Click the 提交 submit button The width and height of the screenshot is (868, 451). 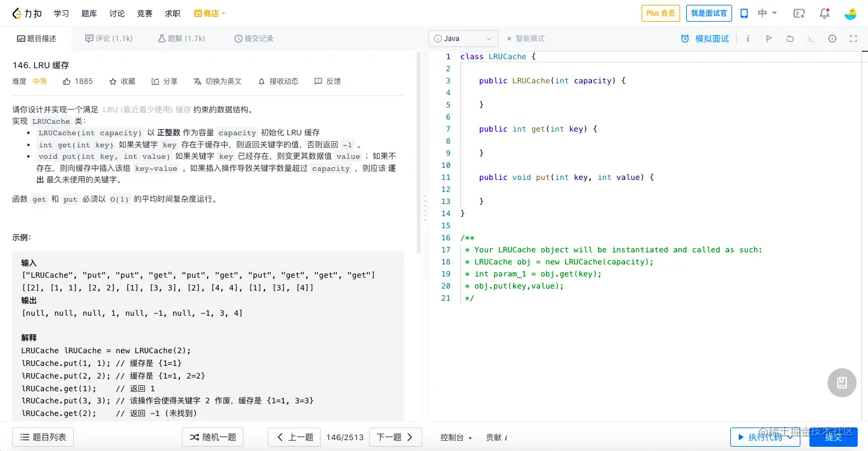tap(834, 437)
